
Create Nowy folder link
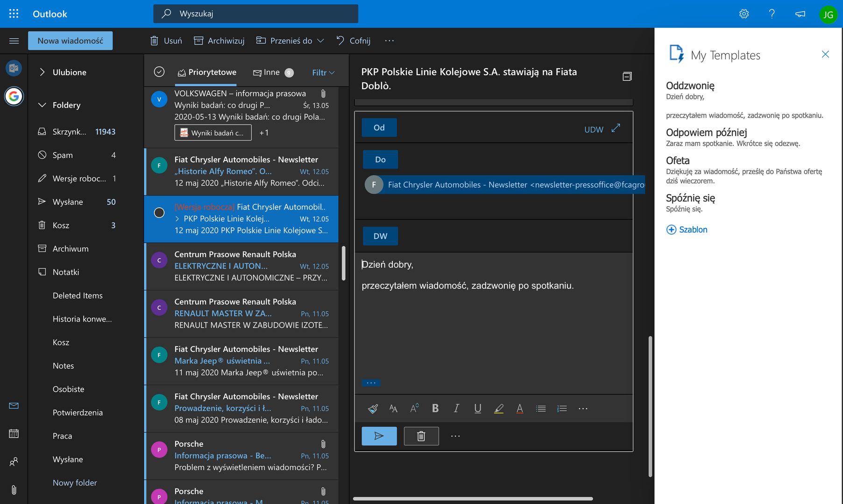coord(75,483)
